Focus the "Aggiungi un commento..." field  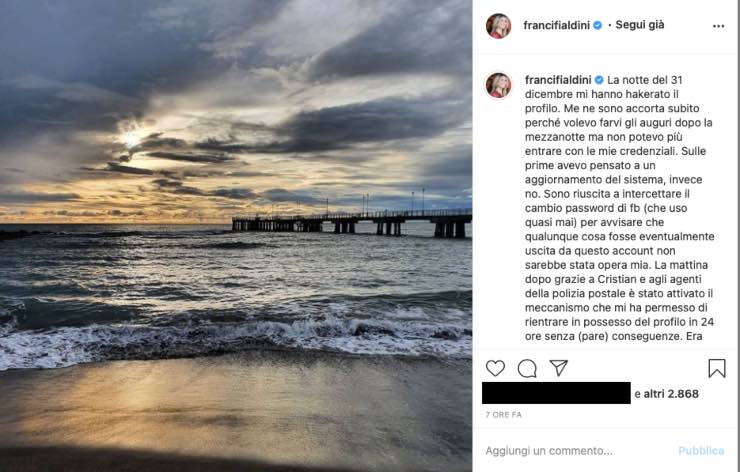(x=560, y=451)
